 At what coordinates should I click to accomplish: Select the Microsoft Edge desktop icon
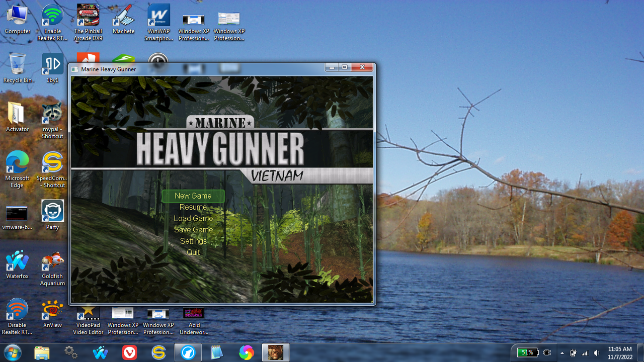coord(17,170)
